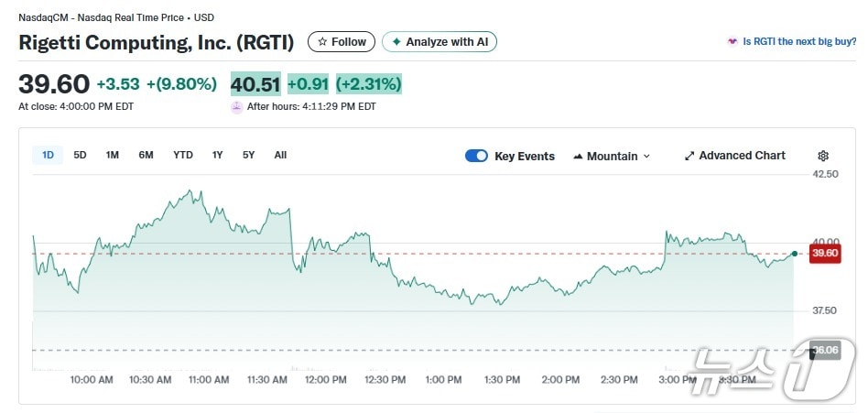This screenshot has height=413, width=868.
Task: Show the 6M chart range
Action: click(x=146, y=155)
